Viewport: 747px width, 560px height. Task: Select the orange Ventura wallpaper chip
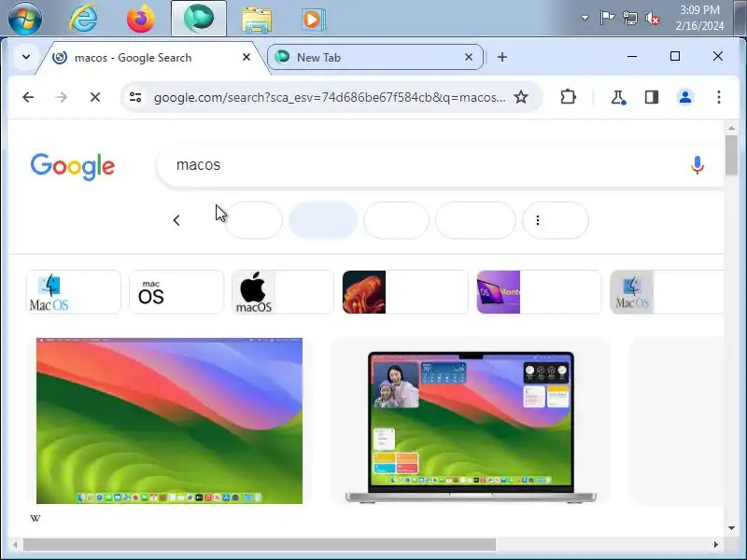pos(405,292)
